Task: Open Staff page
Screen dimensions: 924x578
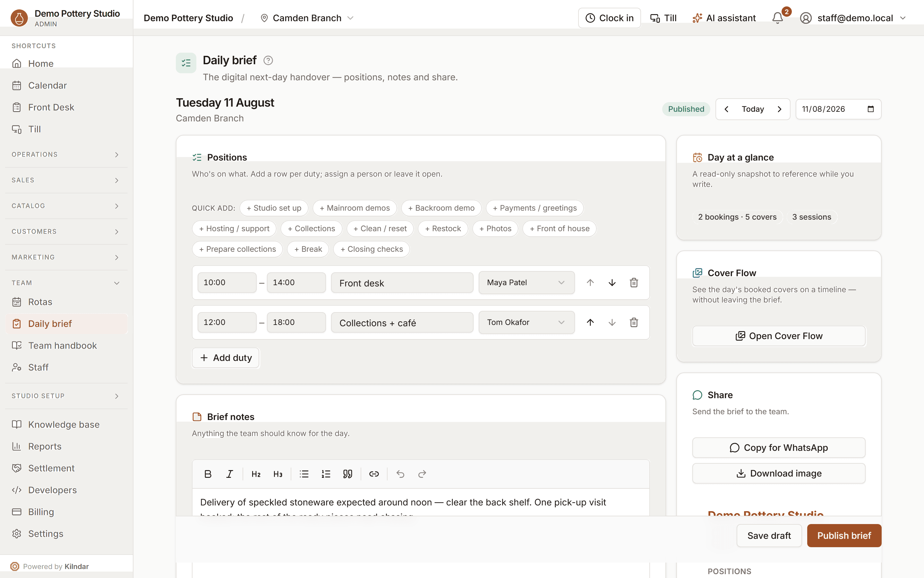Action: click(x=66, y=367)
